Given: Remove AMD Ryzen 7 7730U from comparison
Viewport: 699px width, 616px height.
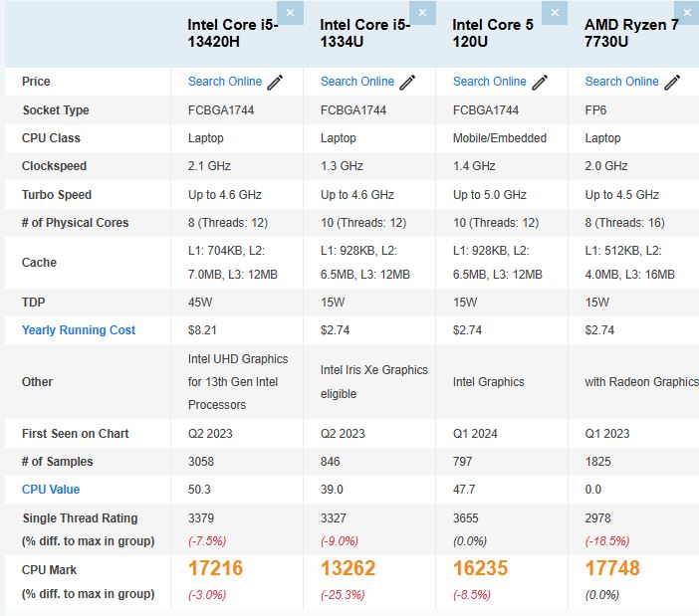Looking at the screenshot, I should tap(687, 12).
